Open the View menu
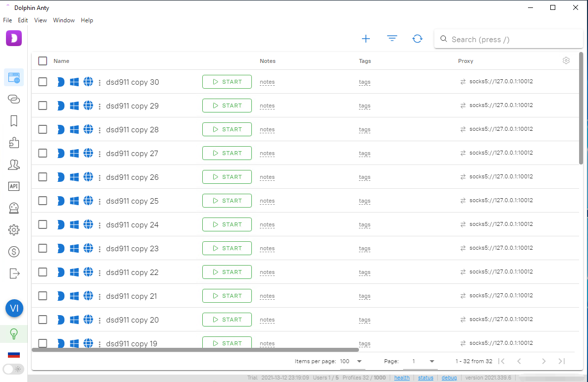Image resolution: width=588 pixels, height=382 pixels. pyautogui.click(x=41, y=20)
